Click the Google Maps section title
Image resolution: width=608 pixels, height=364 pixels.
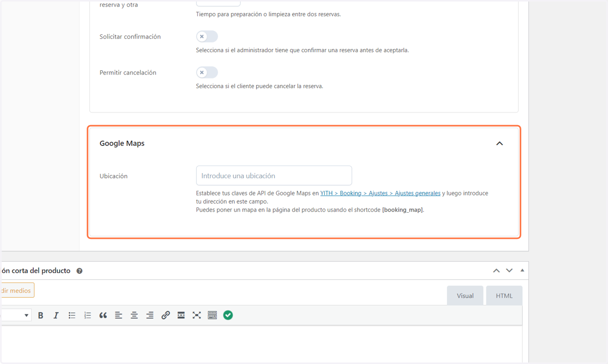coord(122,143)
